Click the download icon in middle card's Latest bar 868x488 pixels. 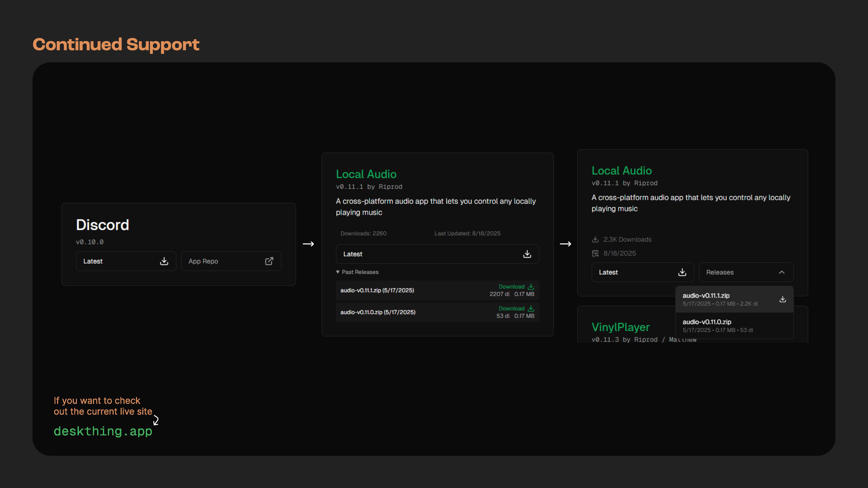[x=527, y=254]
